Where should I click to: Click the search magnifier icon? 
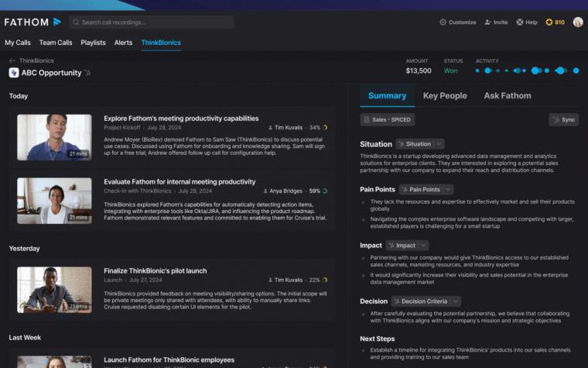coord(76,22)
